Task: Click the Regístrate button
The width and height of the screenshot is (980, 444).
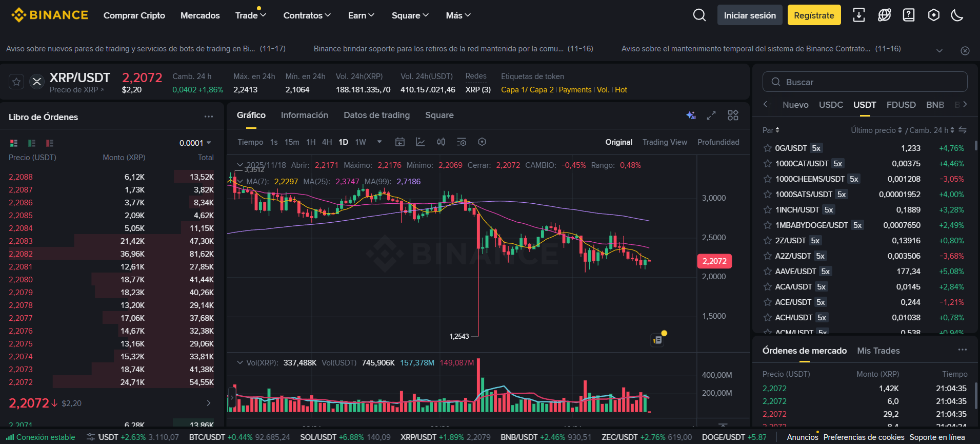Action: (x=814, y=15)
